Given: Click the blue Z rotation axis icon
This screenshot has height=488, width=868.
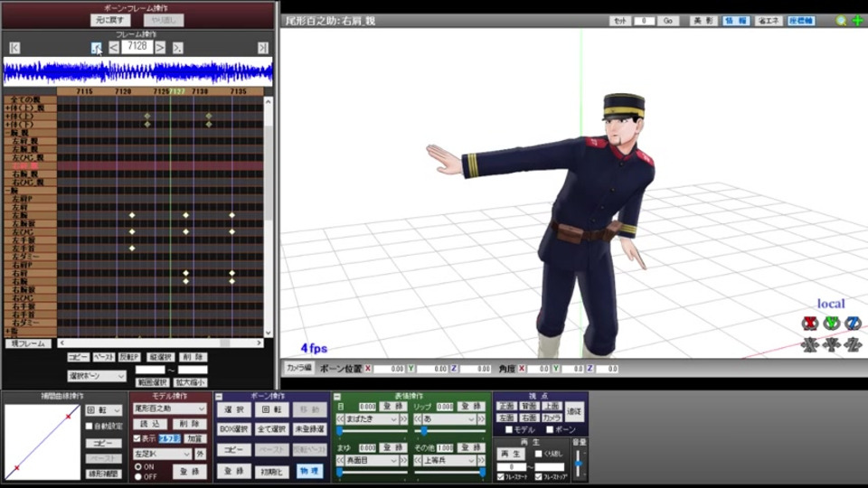Looking at the screenshot, I should coord(853,324).
